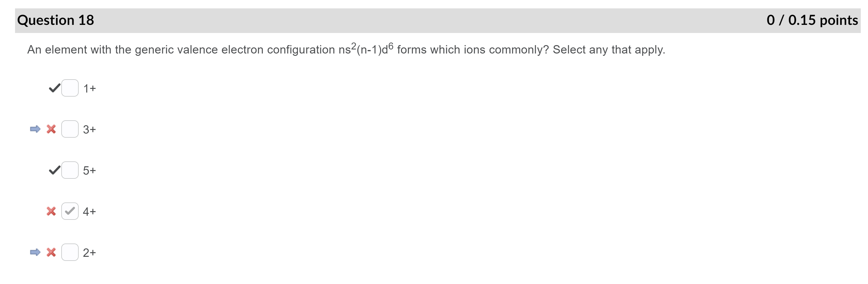This screenshot has height=284, width=868.
Task: Click the blue arrow indicator beside 2+
Action: 35,253
